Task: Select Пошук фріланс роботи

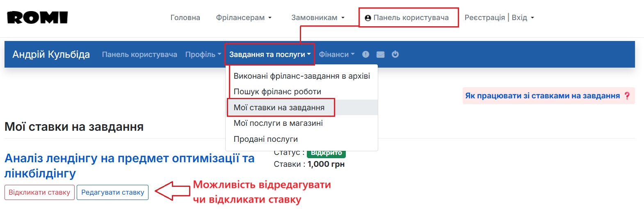Action: pos(301,92)
